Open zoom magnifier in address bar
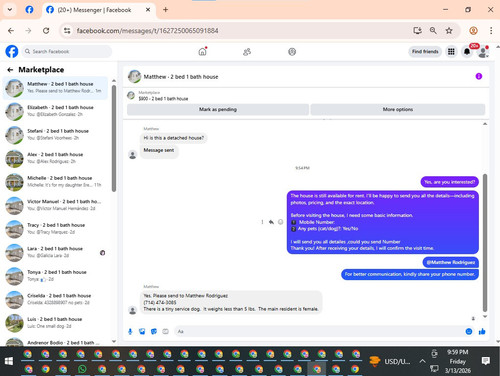 point(433,31)
